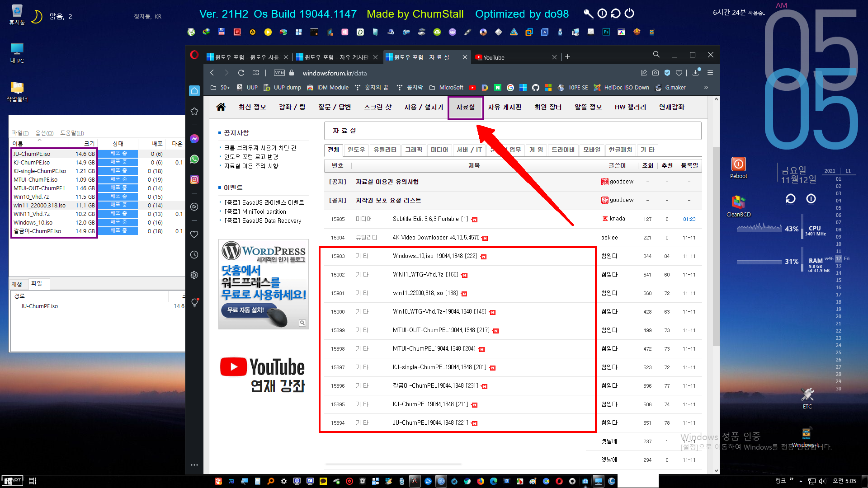This screenshot has height=488, width=868.
Task: Select the 윈도우 category tab
Action: point(356,150)
